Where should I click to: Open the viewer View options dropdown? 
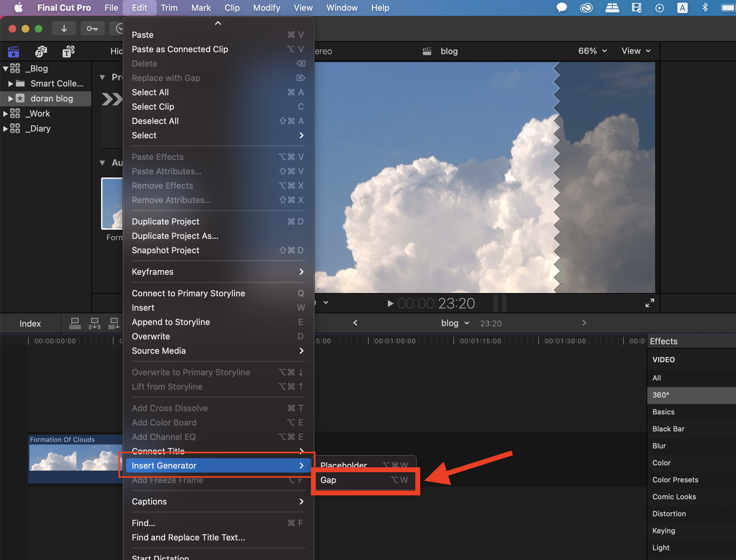pos(636,51)
